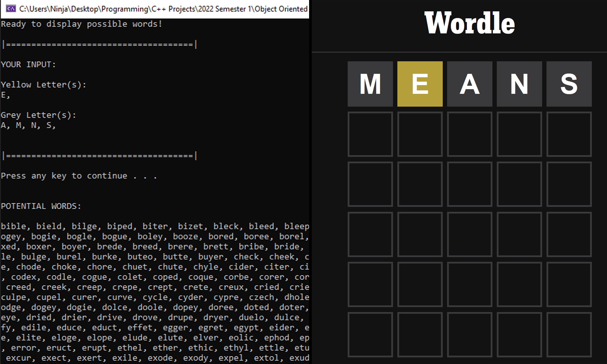Select the grey S tile
Image resolution: width=607 pixels, height=364 pixels.
pyautogui.click(x=569, y=84)
